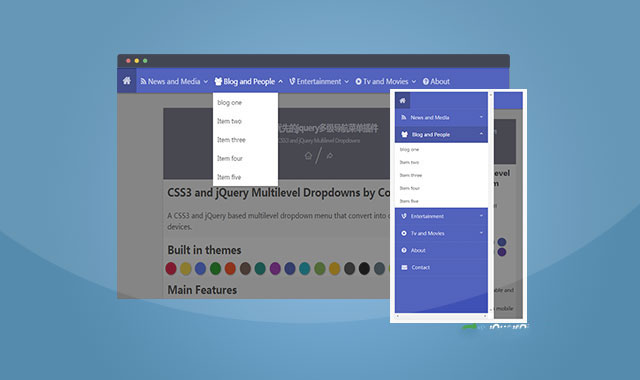Click the home icon in top navbar
Screen dimensions: 640x380
(127, 81)
